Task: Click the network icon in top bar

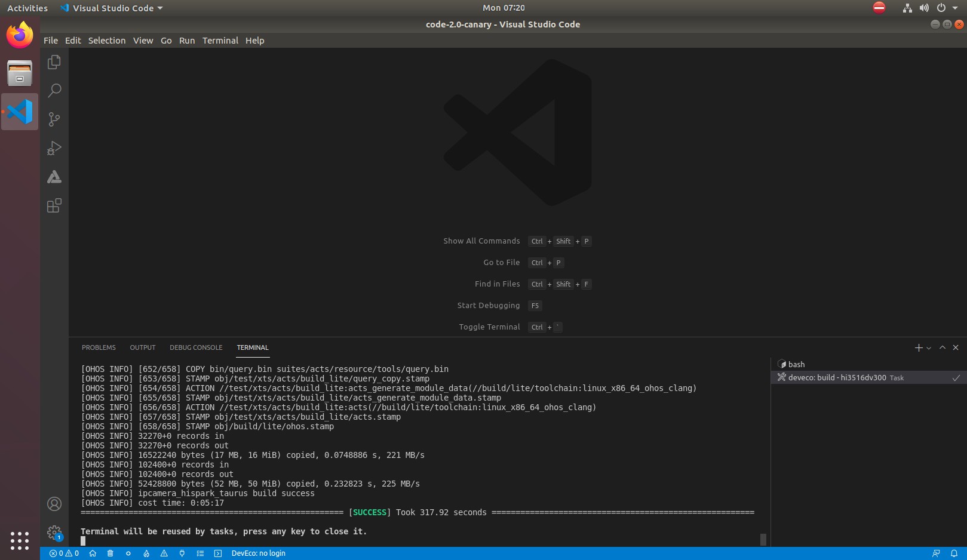Action: [x=907, y=8]
